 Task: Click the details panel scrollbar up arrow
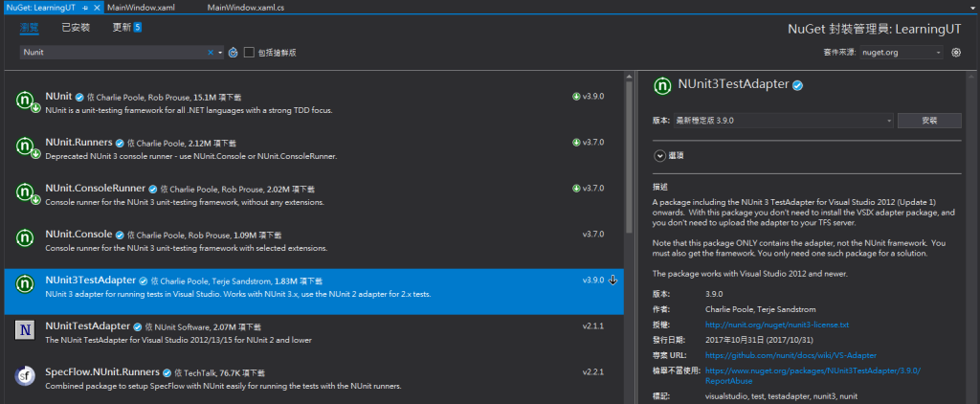pyautogui.click(x=972, y=77)
